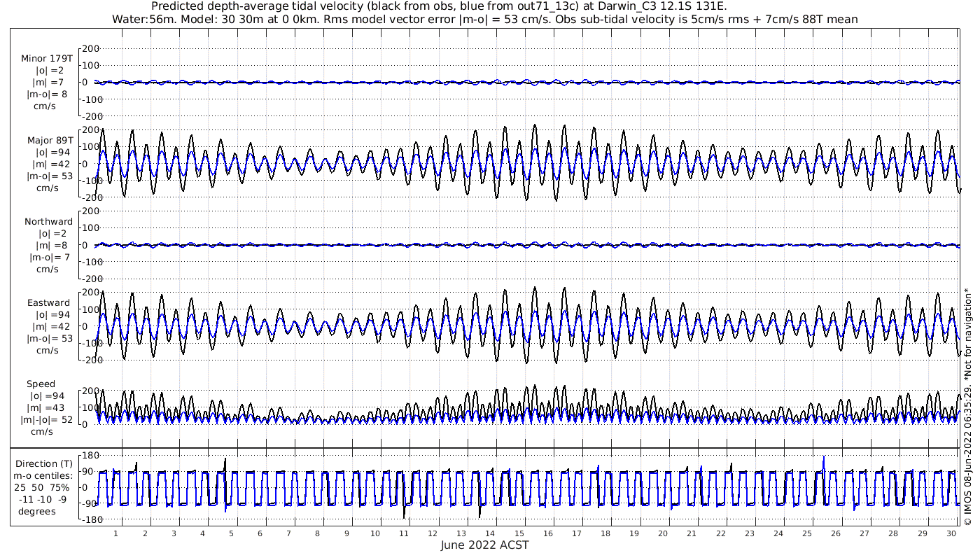Screen dimensions: 980x560
Task: Click the subtitle starting 'Water:56m. Model'
Action: coord(485,20)
